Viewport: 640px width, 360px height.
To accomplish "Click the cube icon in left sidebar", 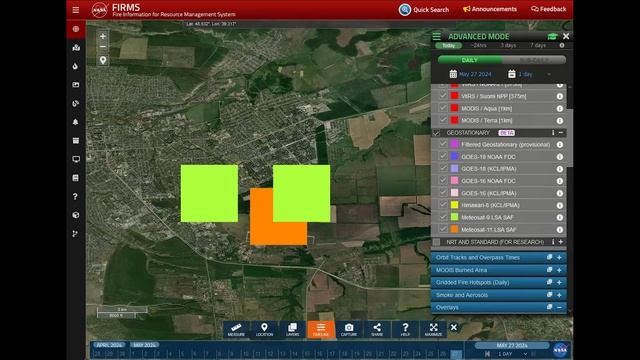I will (76, 215).
